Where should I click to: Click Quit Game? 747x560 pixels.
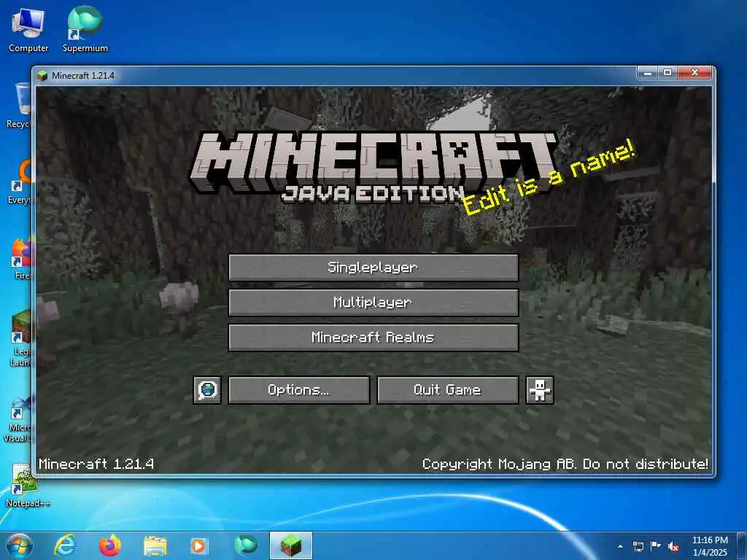point(447,390)
